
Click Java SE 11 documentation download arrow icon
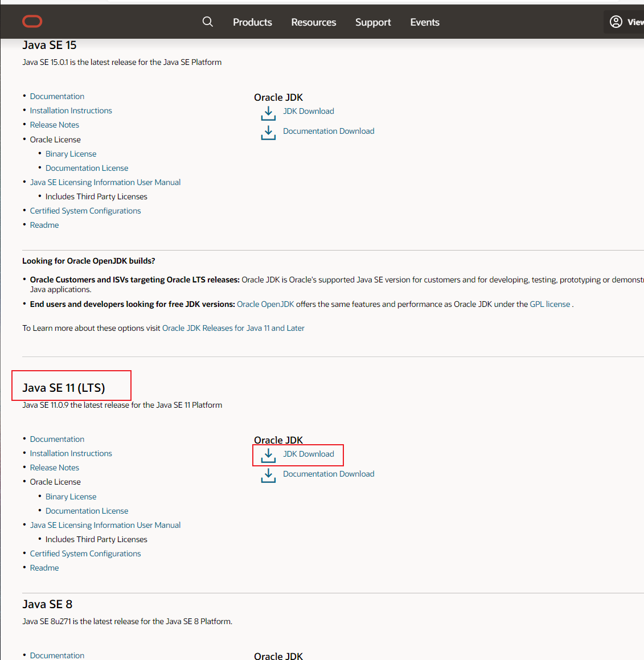pos(268,475)
